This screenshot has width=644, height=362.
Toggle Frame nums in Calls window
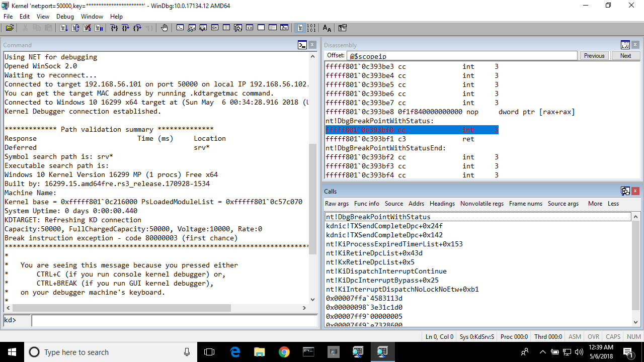(x=525, y=204)
